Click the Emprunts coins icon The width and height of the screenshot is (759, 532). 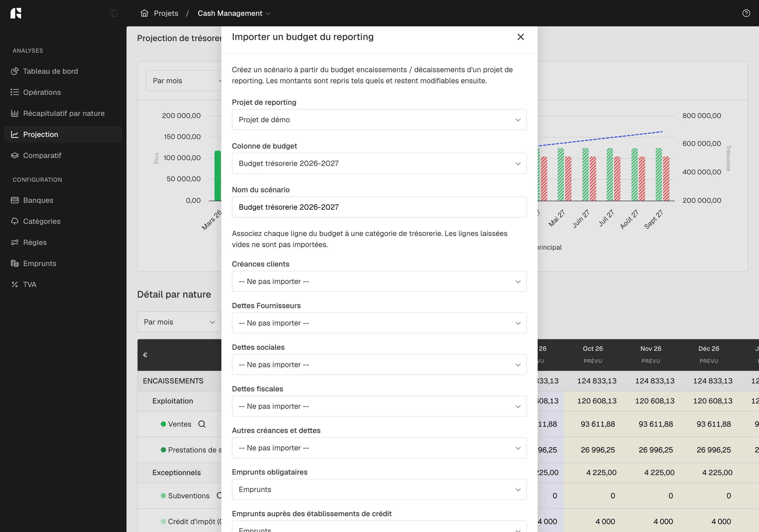pyautogui.click(x=14, y=263)
